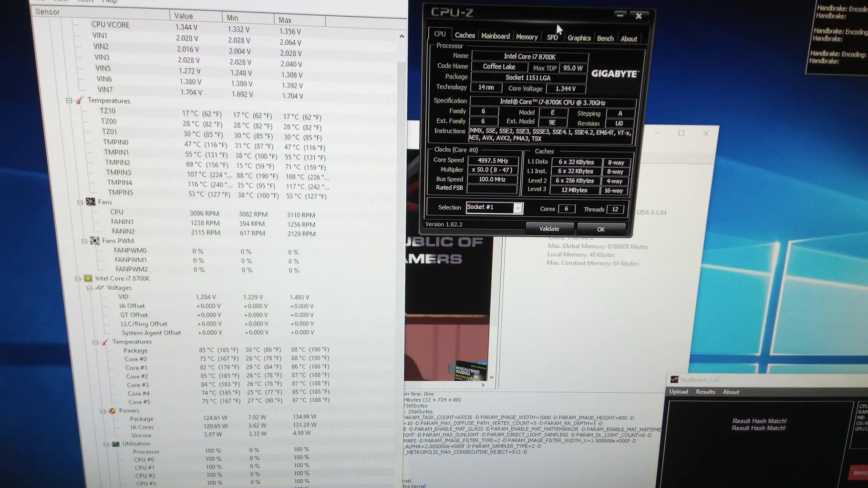868x488 pixels.
Task: Open the Results menu in RealBench
Action: 705,392
